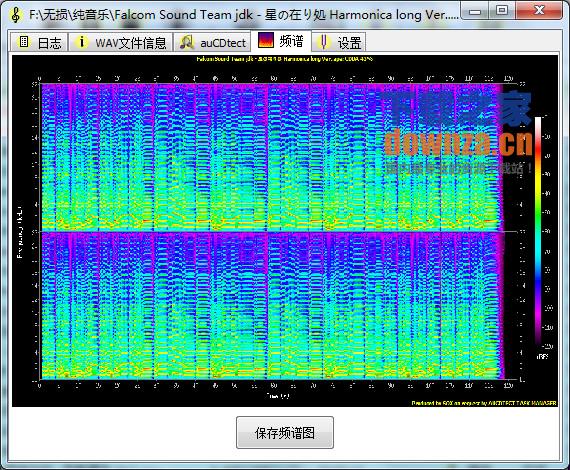The width and height of the screenshot is (570, 470).
Task: Click the spectrum gradient icon on 频谱 tab
Action: [266, 40]
